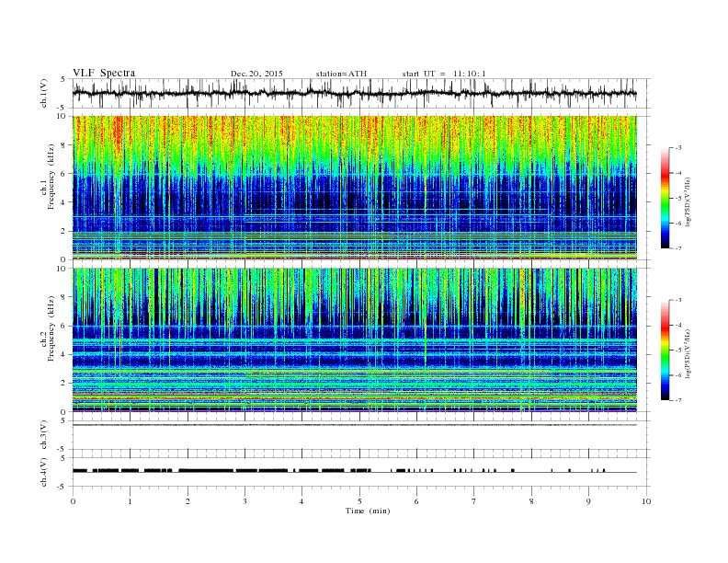Click the time axis tick label "10"

646,501
